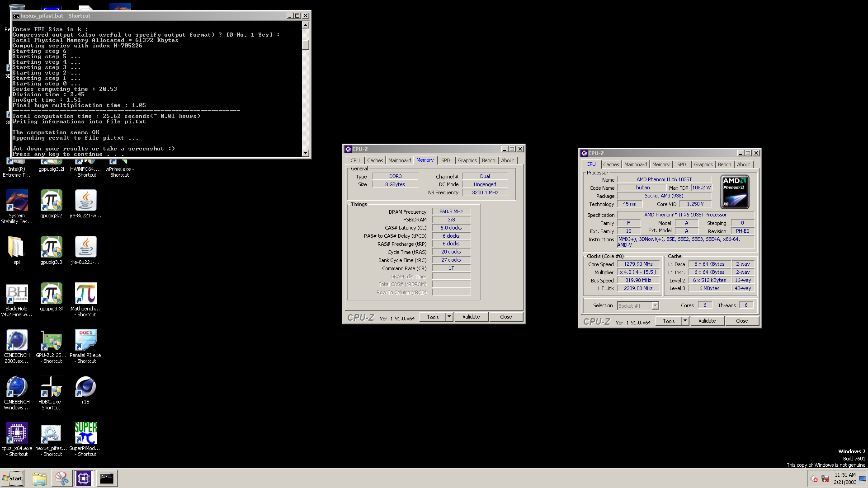The height and width of the screenshot is (488, 868).
Task: Switch to CPU tab in left CPU-Z window
Action: pyautogui.click(x=355, y=160)
